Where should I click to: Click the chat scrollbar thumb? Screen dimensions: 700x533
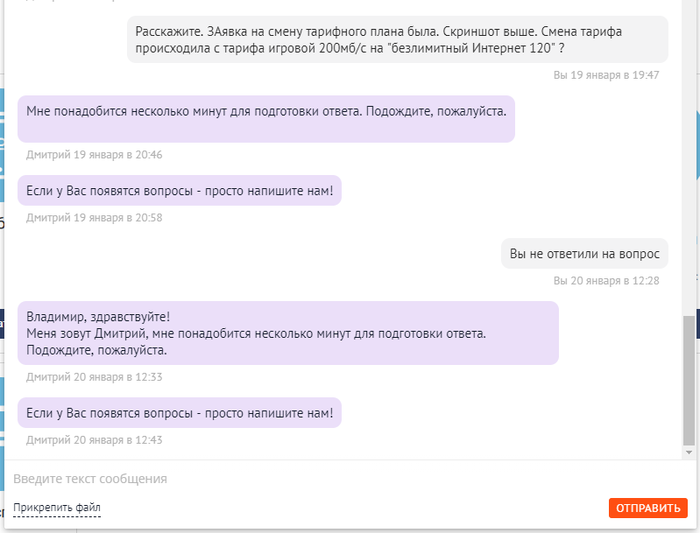pyautogui.click(x=690, y=380)
